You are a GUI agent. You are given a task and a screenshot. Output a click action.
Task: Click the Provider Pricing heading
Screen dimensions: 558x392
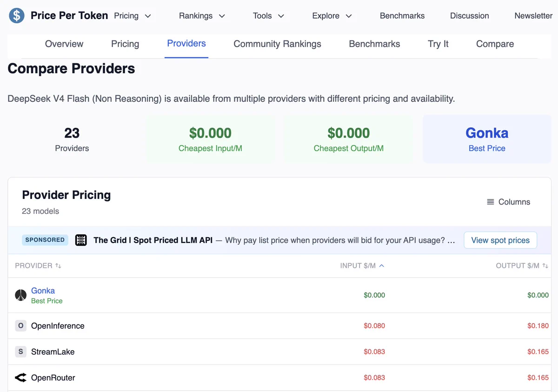[x=66, y=195]
